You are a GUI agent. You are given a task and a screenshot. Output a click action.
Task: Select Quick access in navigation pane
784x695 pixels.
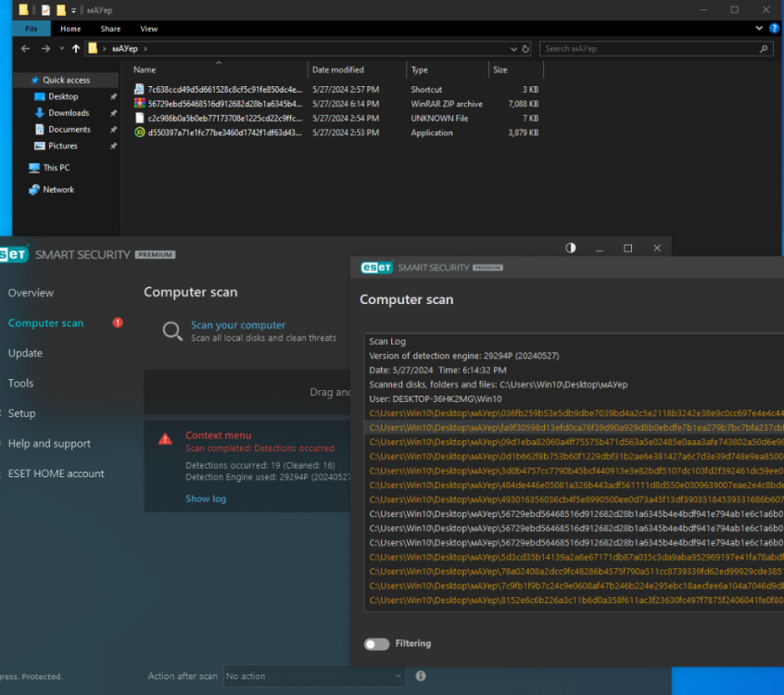point(66,80)
